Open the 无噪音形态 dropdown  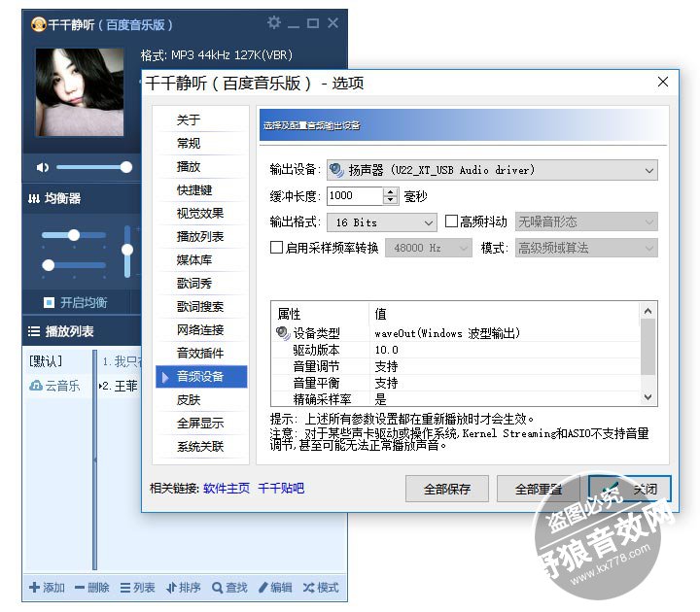[x=586, y=221]
